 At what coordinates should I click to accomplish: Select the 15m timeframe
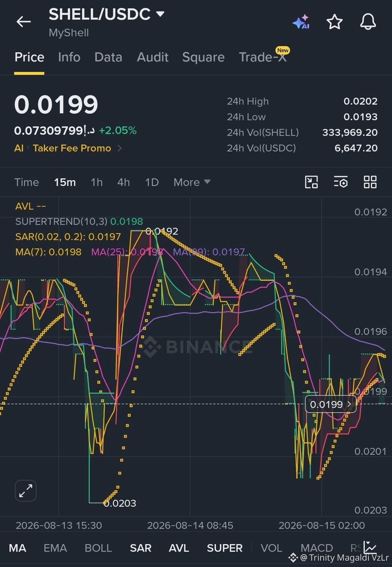[x=65, y=182]
